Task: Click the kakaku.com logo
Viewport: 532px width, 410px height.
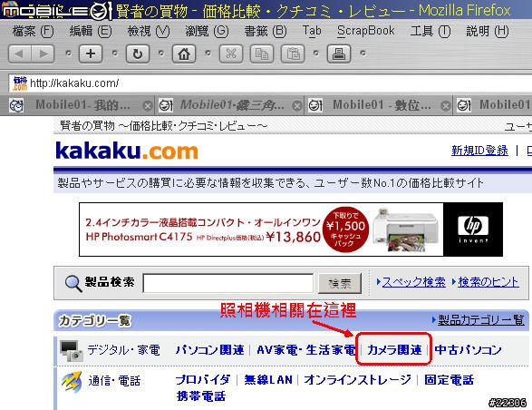Action: click(x=127, y=151)
